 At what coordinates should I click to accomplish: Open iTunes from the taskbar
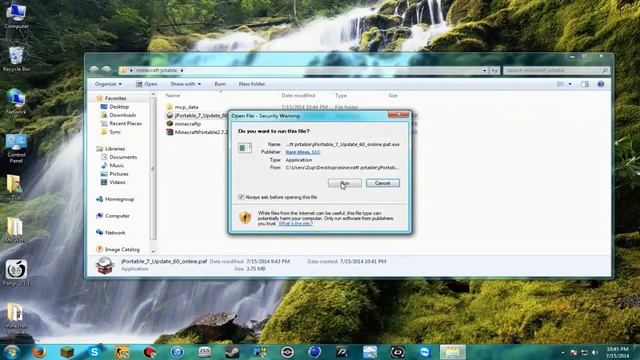177,352
